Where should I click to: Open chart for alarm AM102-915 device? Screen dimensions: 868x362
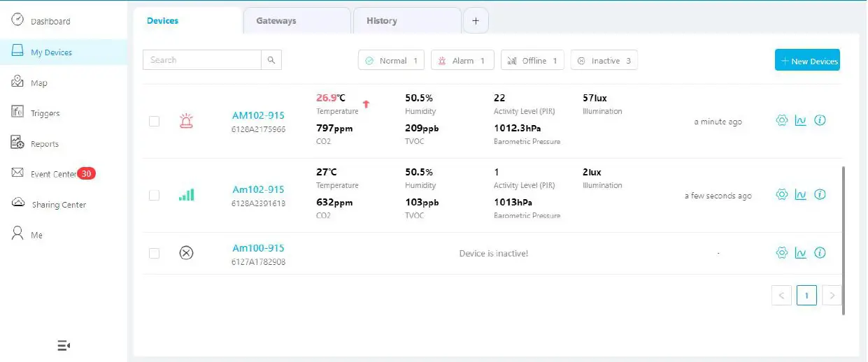801,120
